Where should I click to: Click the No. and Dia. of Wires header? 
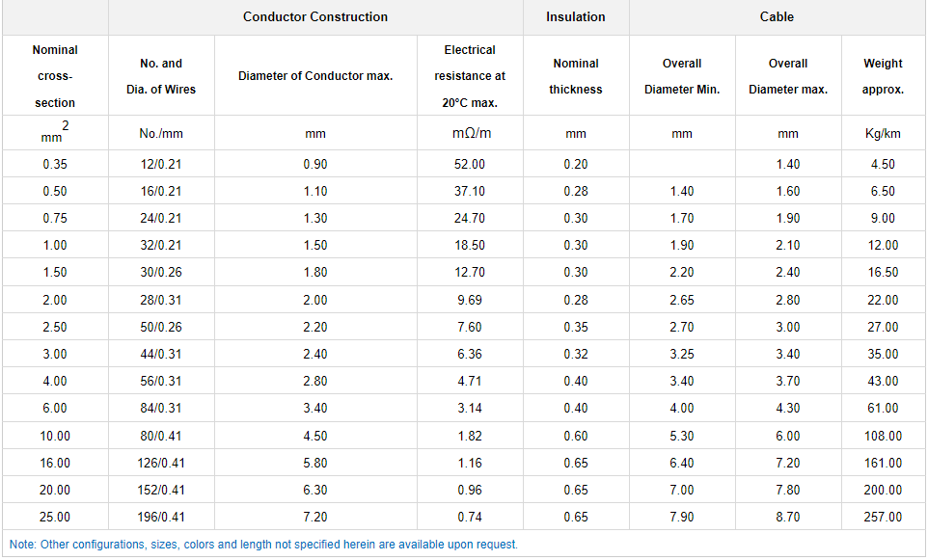click(161, 76)
